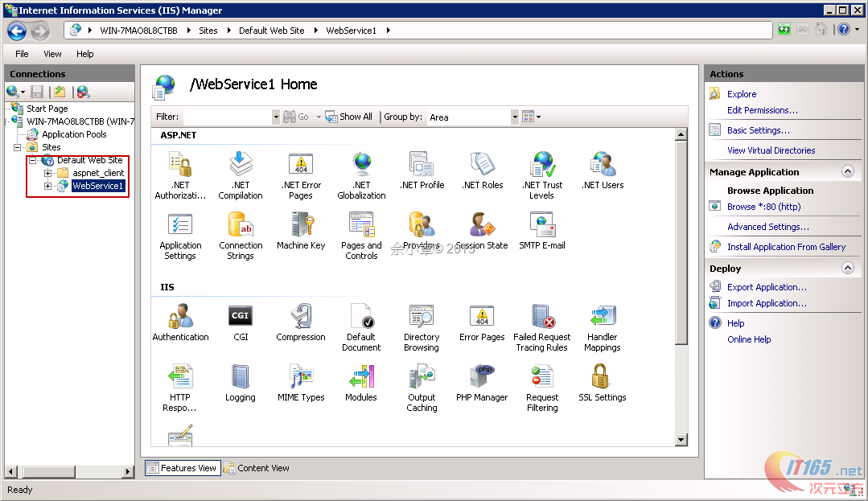868x501 pixels.
Task: Open Connection Strings feature
Action: [241, 236]
